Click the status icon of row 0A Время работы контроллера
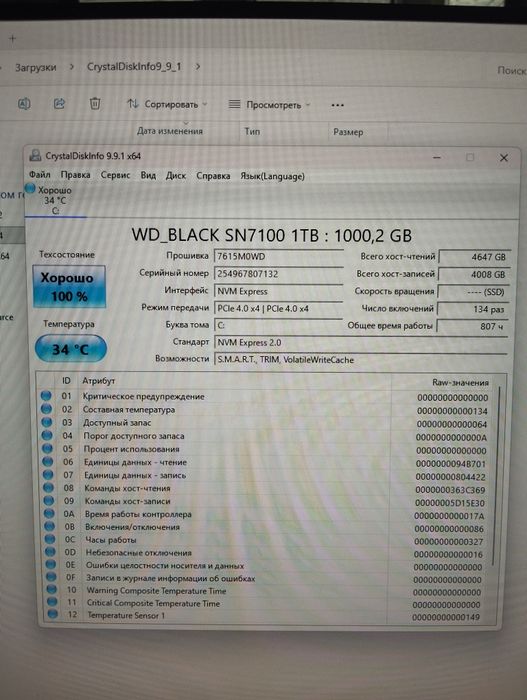 pyautogui.click(x=50, y=513)
